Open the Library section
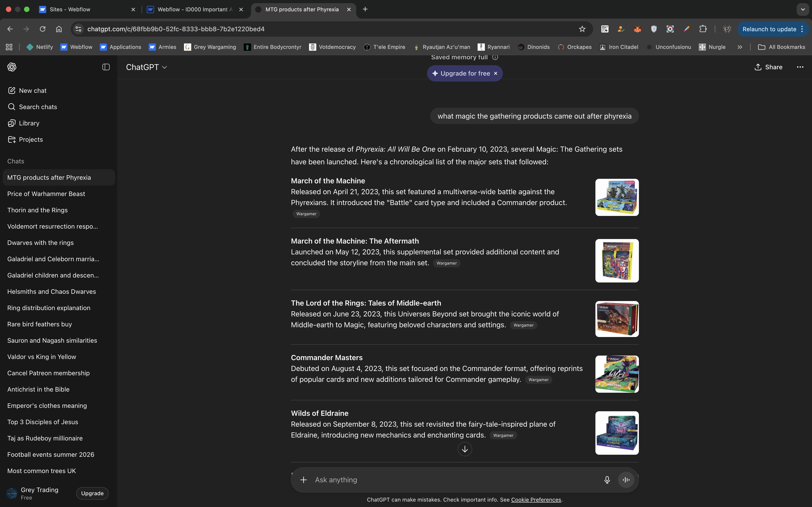Screen dimensions: 812x507 29,123
